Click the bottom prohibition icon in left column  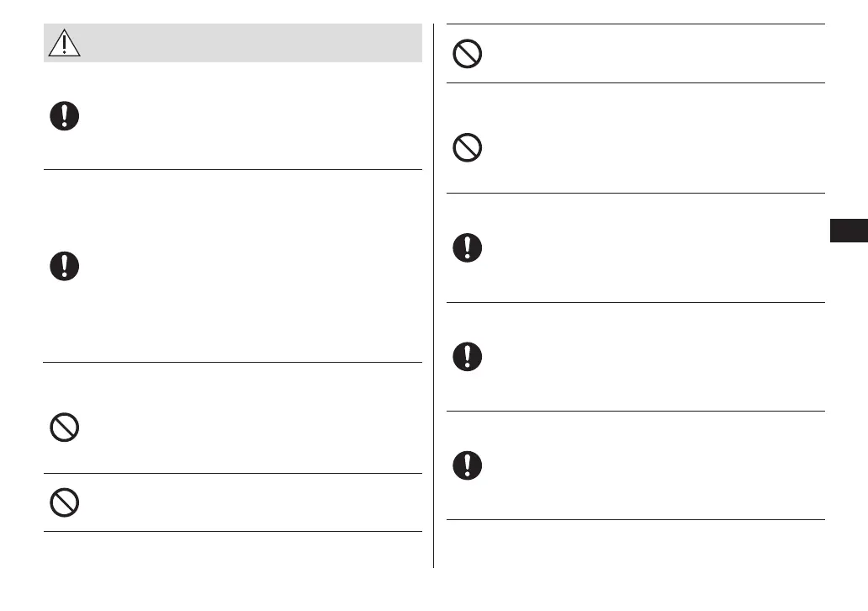click(x=65, y=502)
